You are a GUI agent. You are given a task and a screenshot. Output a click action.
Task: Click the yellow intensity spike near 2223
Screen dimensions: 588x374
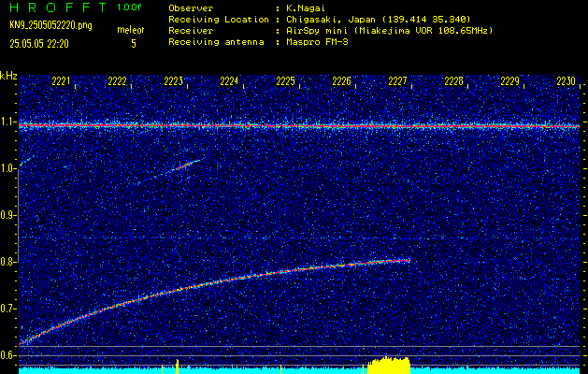click(x=177, y=367)
